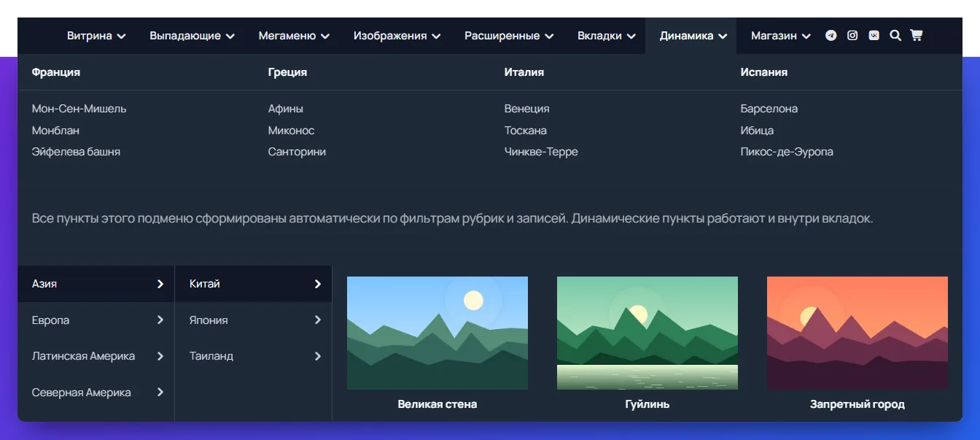Expand the Мегаменю menu chevron

[x=325, y=36]
